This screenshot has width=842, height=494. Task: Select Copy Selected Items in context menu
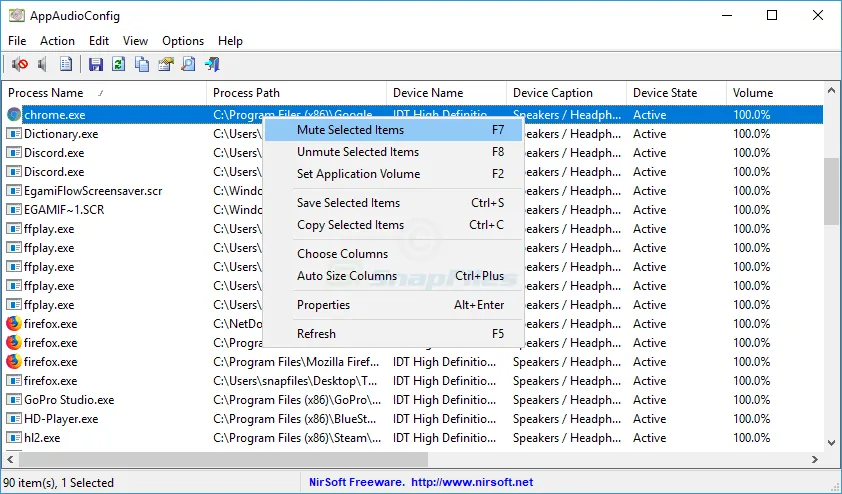click(x=393, y=225)
